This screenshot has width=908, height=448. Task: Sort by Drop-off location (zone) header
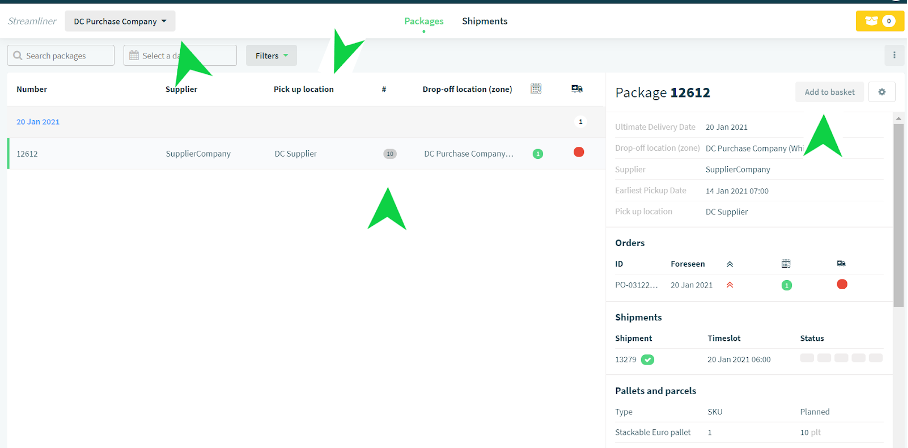(467, 89)
